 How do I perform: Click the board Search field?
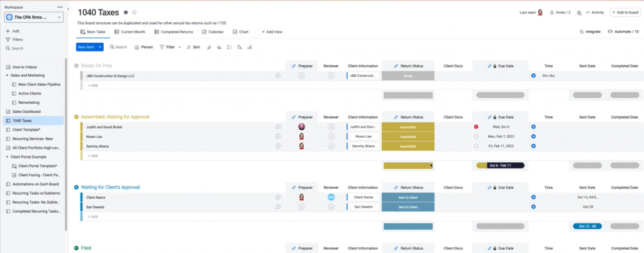(118, 47)
